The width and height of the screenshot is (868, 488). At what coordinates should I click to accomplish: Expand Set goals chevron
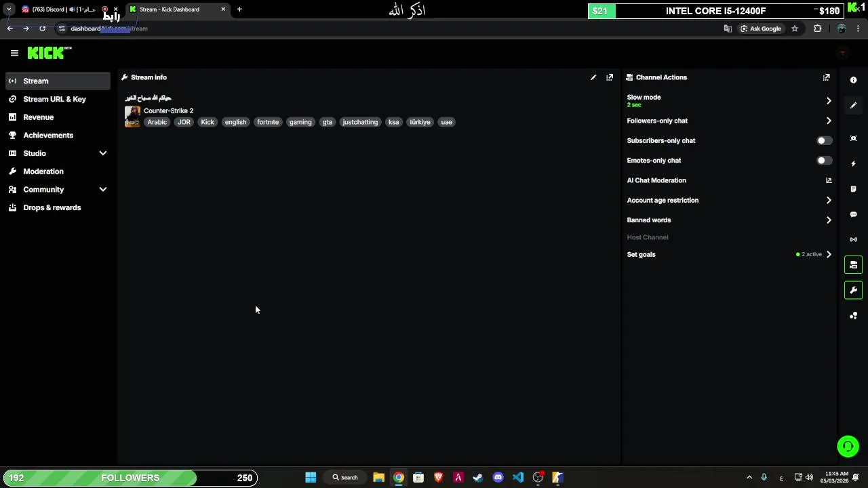(x=829, y=255)
